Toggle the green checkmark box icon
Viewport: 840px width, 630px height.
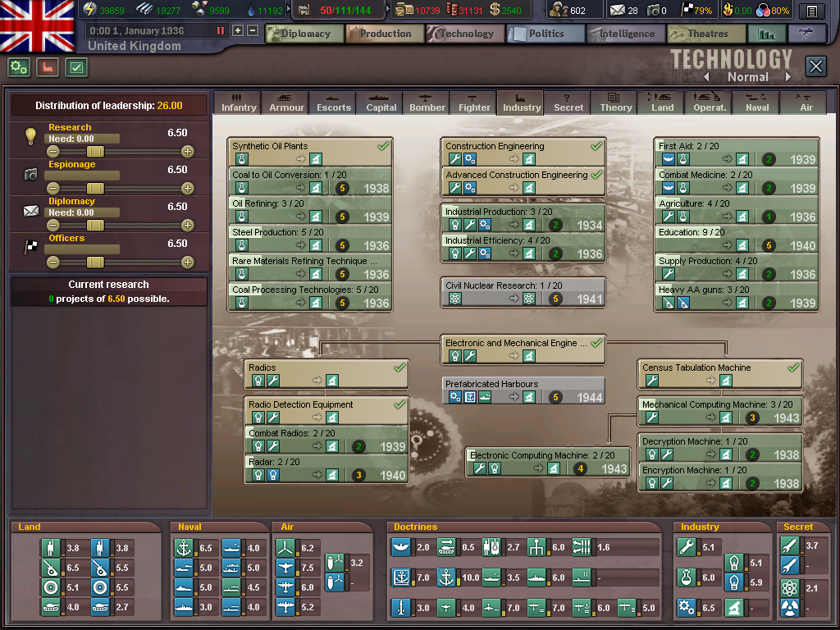(76, 67)
